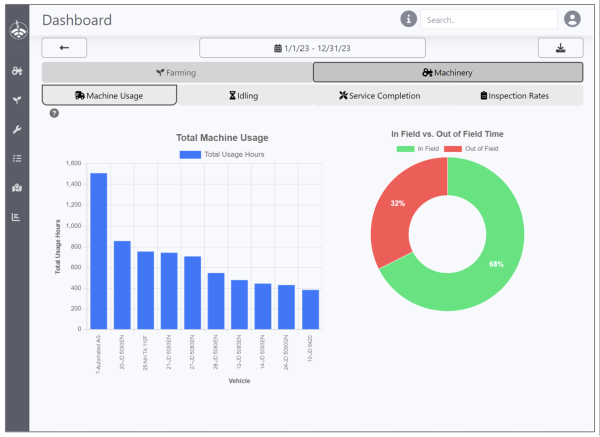Image resolution: width=600 pixels, height=437 pixels.
Task: Click the farm logo in sidebar
Action: point(16,30)
